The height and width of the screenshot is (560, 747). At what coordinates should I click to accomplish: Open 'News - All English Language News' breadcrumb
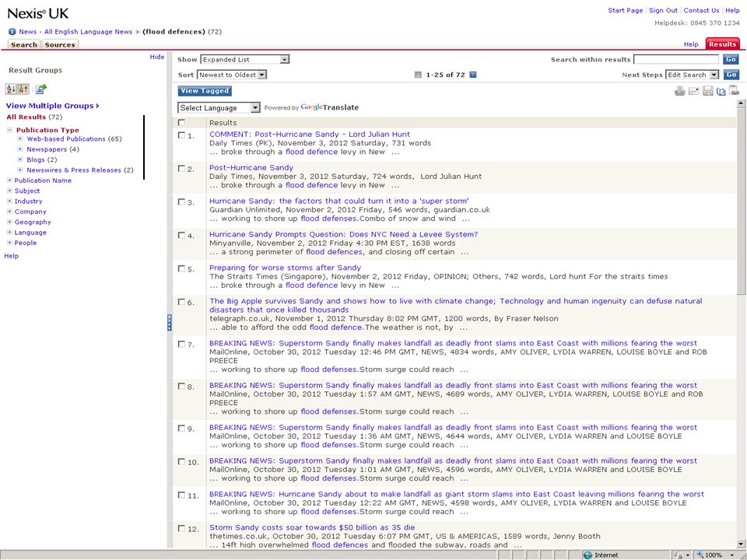[x=75, y=32]
